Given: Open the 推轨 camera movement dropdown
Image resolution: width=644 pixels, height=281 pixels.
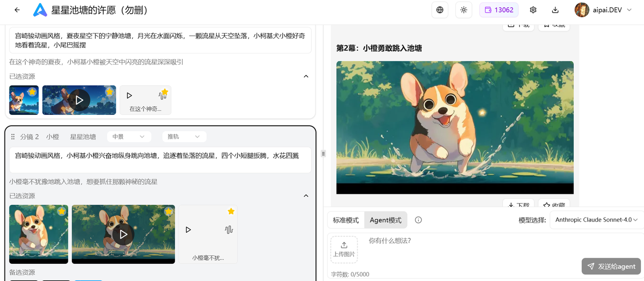Looking at the screenshot, I should click(184, 136).
